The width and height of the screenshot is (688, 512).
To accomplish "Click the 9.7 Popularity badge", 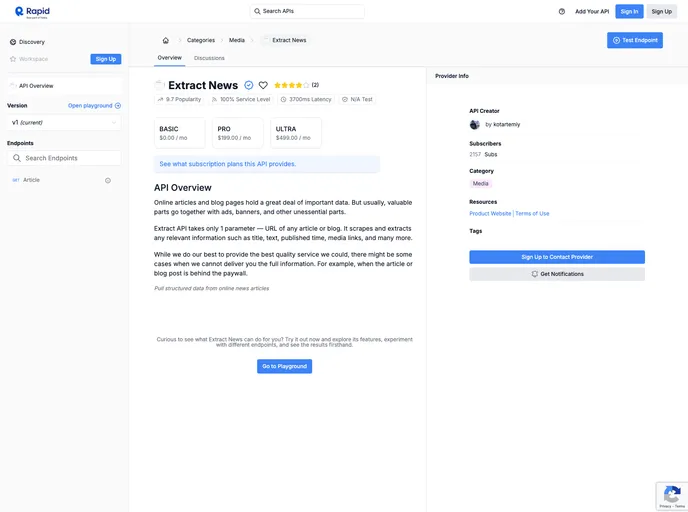I will [x=179, y=100].
